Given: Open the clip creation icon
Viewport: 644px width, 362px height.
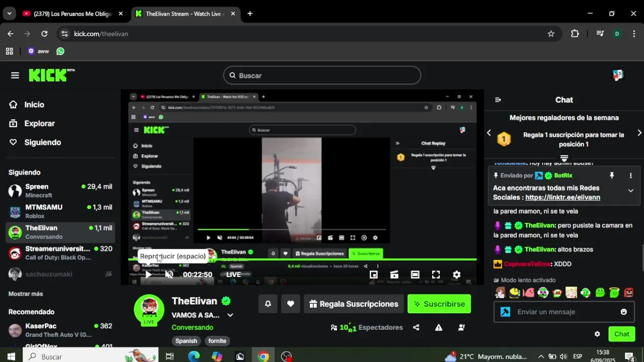Looking at the screenshot, I should click(x=394, y=275).
